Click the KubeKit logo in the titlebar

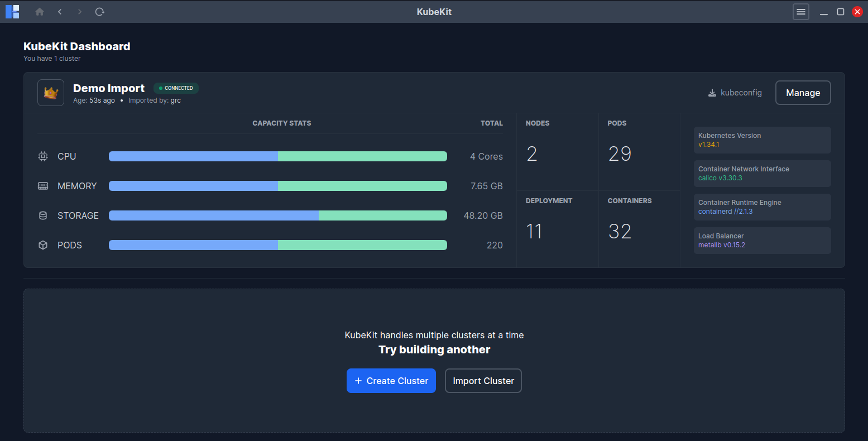tap(12, 11)
